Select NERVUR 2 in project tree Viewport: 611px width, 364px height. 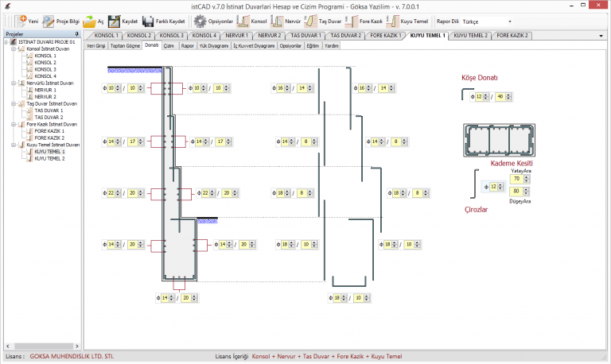click(45, 96)
